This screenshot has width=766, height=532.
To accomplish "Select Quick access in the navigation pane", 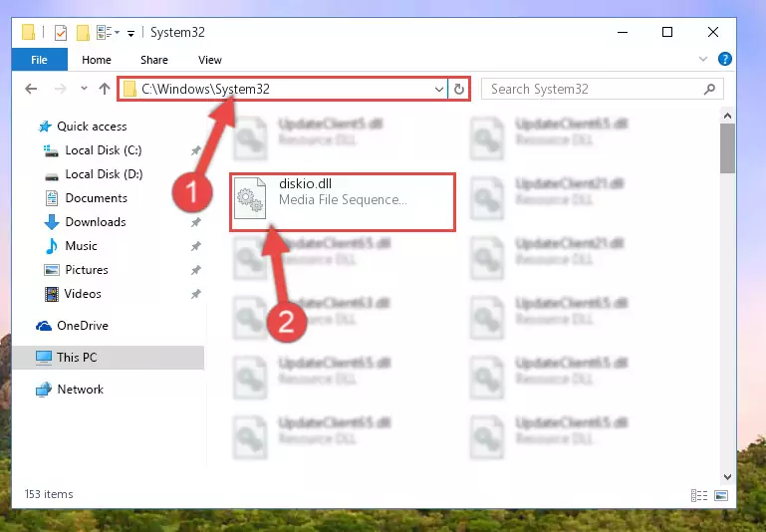I will (92, 127).
